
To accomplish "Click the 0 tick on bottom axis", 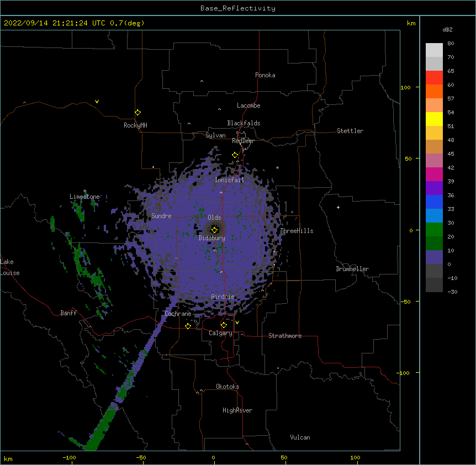I will 213,457.
